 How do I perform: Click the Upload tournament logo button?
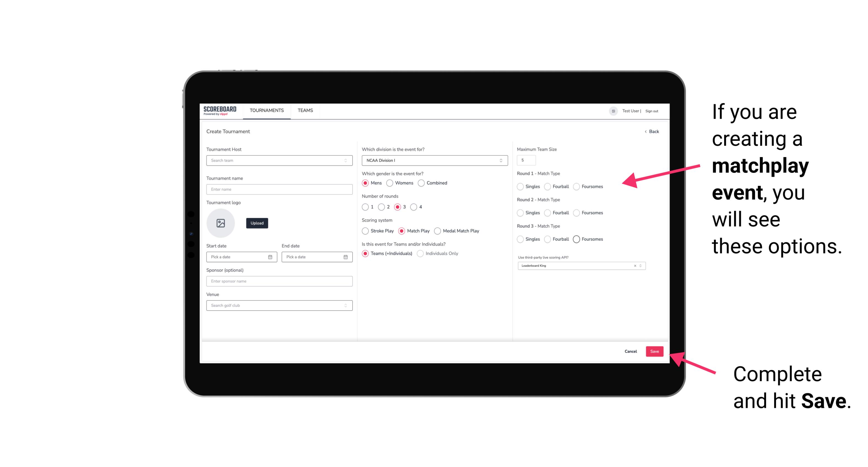pos(257,223)
